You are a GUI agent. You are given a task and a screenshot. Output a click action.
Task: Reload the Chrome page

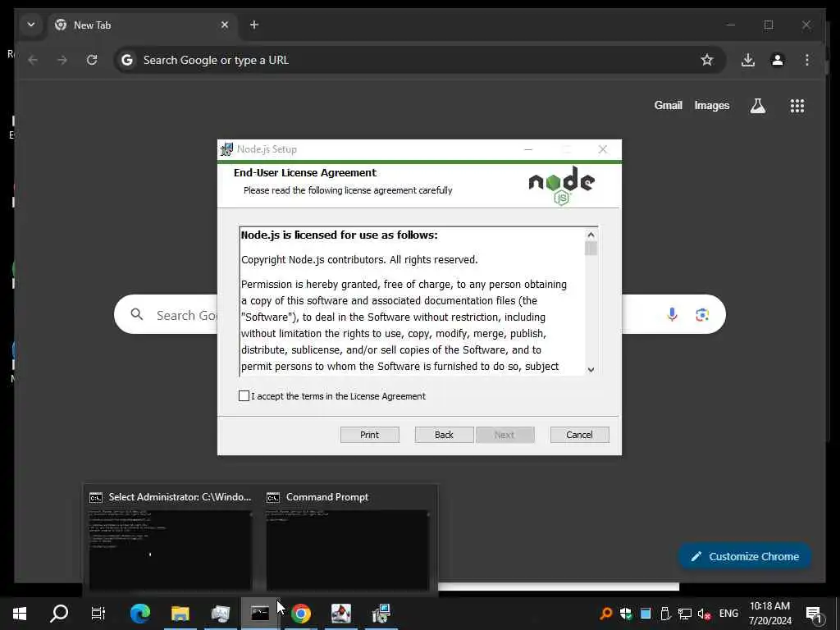[x=92, y=60]
